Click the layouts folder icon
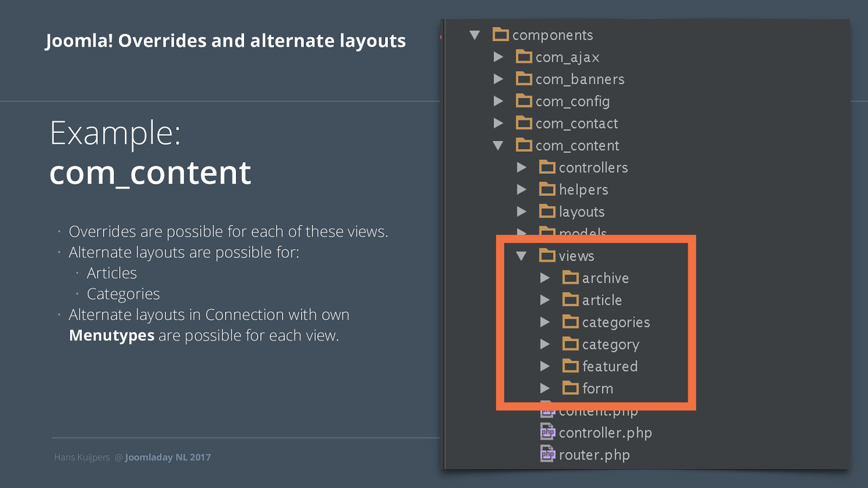This screenshot has width=868, height=488. (547, 211)
